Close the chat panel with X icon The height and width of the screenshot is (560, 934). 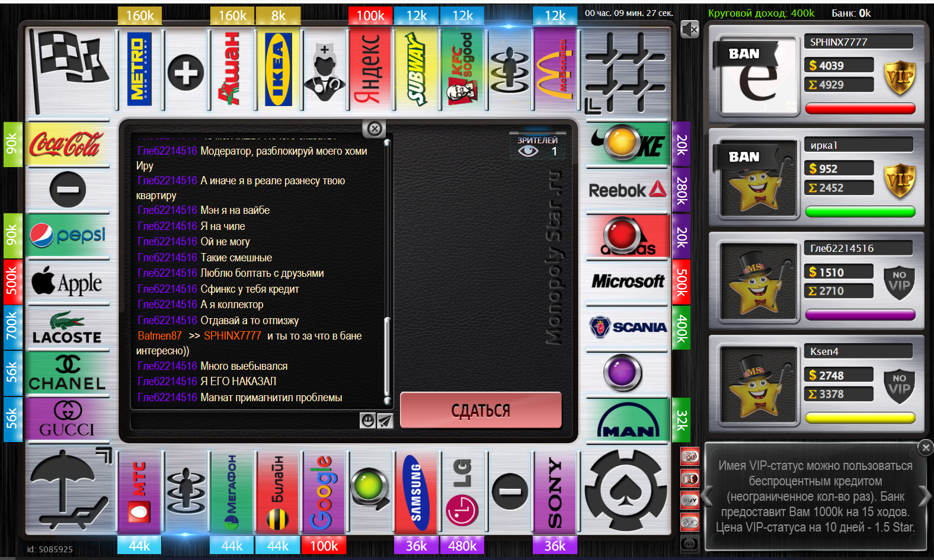[x=375, y=129]
